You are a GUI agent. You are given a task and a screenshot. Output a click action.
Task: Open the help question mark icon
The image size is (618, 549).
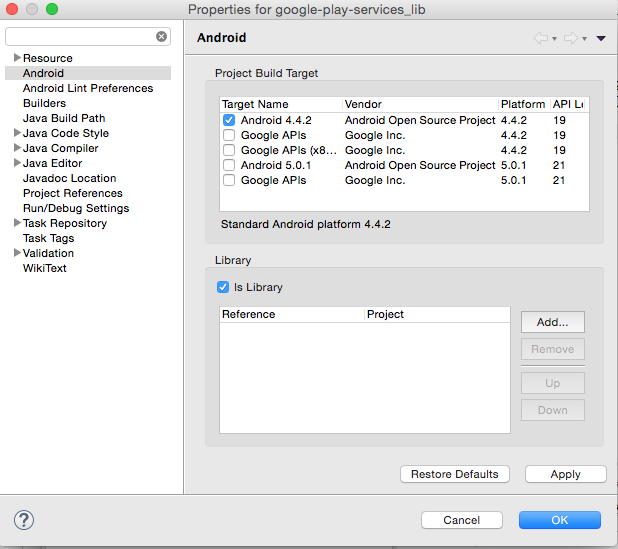point(24,520)
